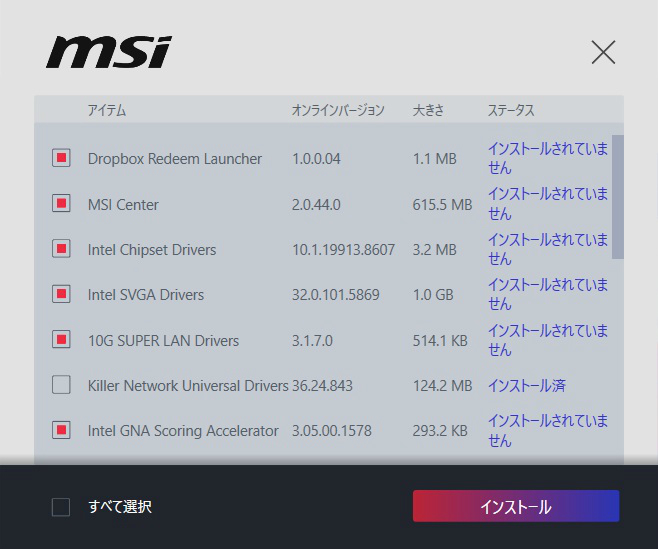Close the MSI installer window
This screenshot has width=658, height=549.
pyautogui.click(x=603, y=52)
